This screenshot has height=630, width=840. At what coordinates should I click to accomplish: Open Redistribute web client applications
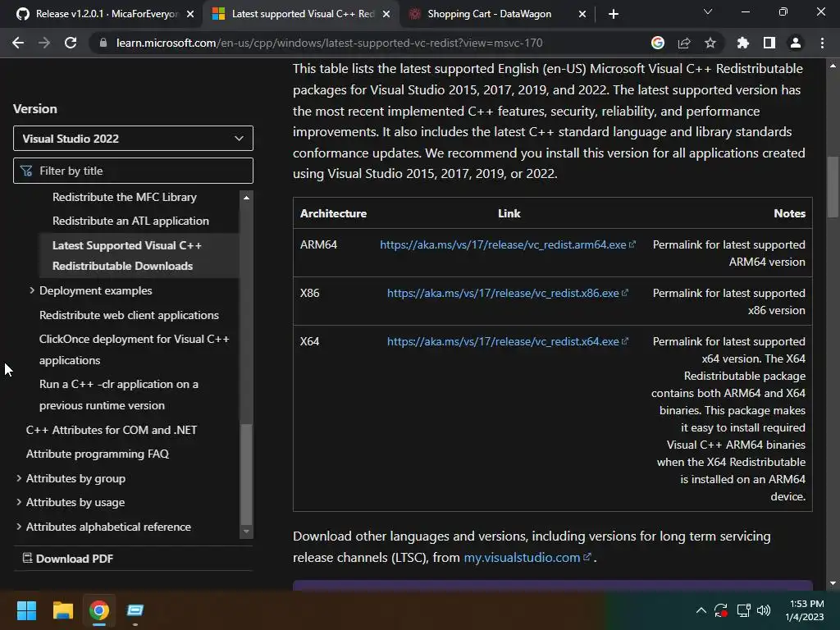pyautogui.click(x=129, y=315)
